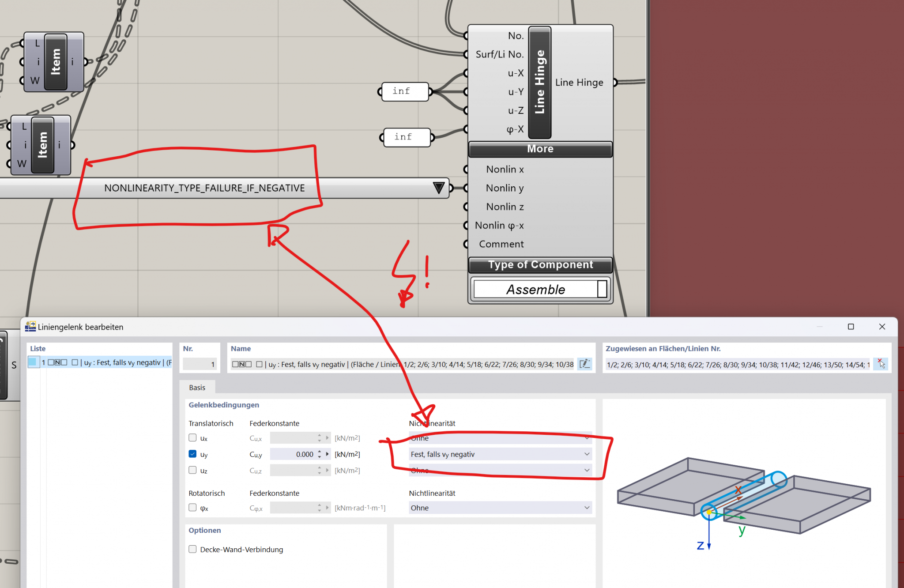Click the select-surfaces cursor icon
The width and height of the screenshot is (904, 588).
[881, 364]
